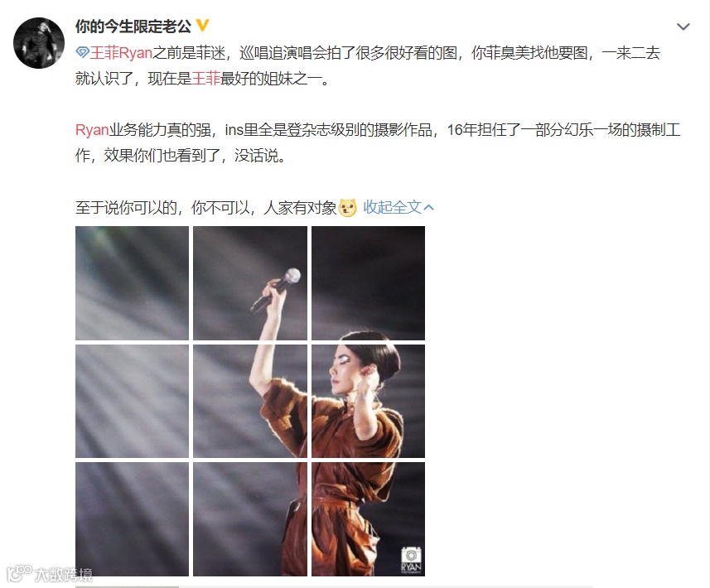Open the top-left grid photo
This screenshot has width=710, height=588.
click(x=133, y=283)
